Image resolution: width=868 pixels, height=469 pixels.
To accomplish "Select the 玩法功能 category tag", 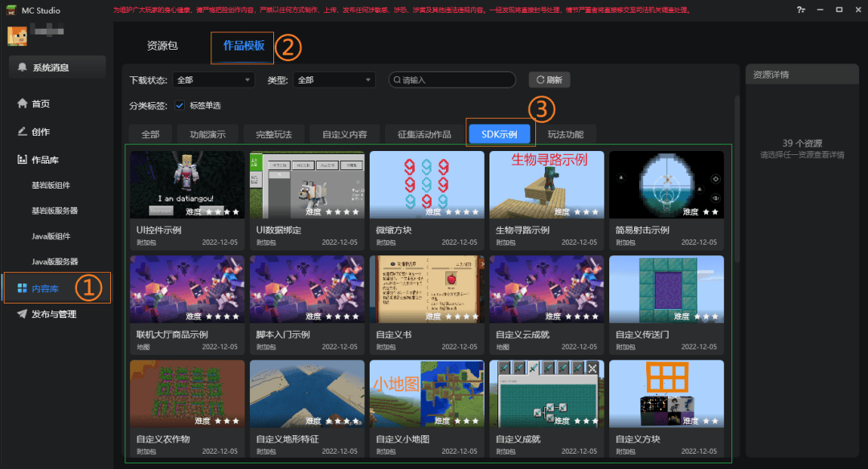I will [x=566, y=134].
